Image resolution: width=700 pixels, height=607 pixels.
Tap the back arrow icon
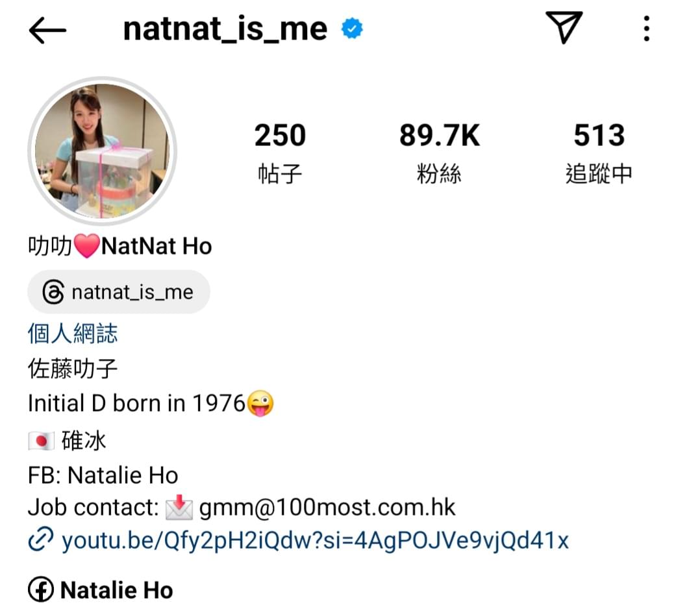[47, 30]
